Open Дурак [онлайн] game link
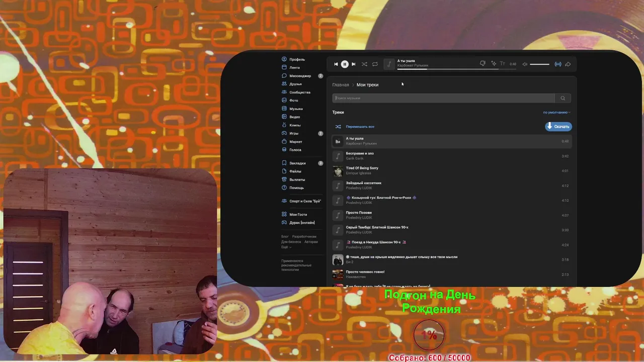 pos(302,223)
